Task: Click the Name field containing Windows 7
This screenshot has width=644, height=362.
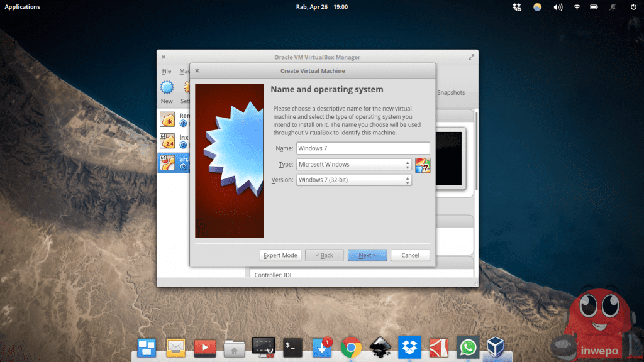Action: (362, 148)
